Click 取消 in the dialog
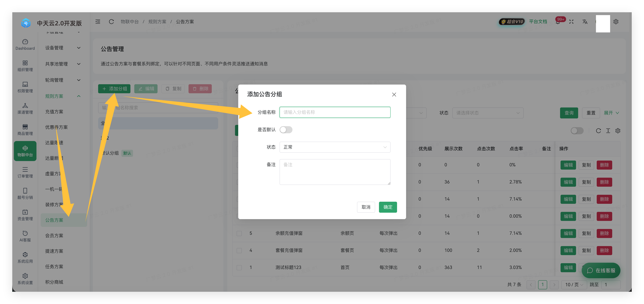The height and width of the screenshot is (304, 644). tap(366, 207)
